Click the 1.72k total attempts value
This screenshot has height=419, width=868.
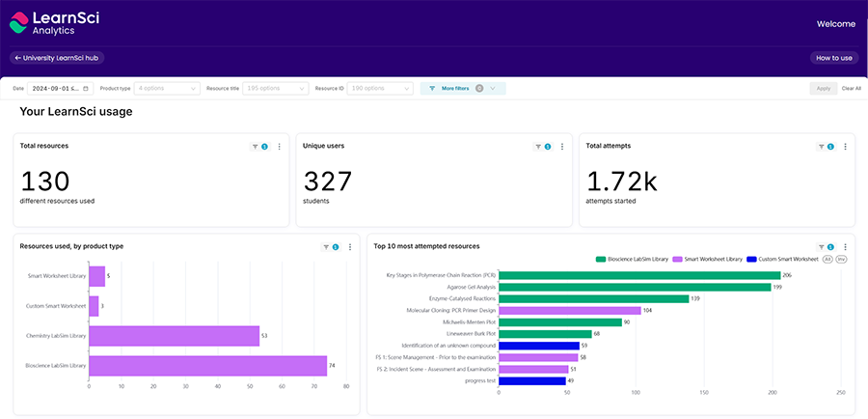pyautogui.click(x=622, y=182)
